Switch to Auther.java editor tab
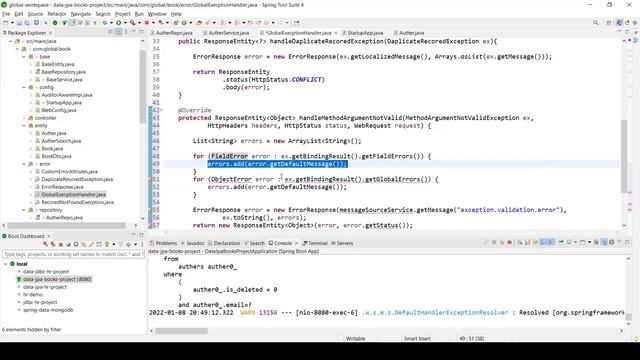The height and width of the screenshot is (360, 640). pyautogui.click(x=411, y=33)
